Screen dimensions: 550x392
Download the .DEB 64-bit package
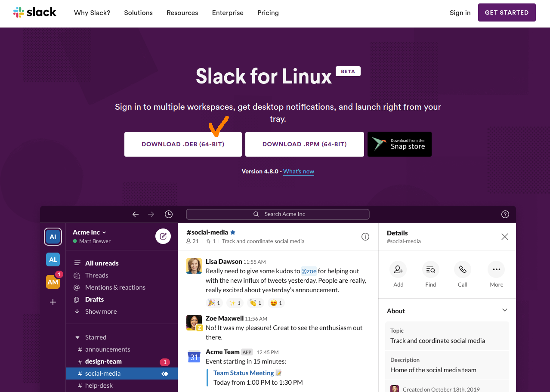(183, 144)
